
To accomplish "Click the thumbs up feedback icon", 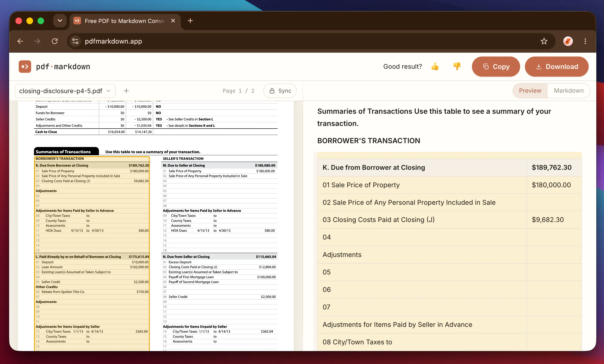I will point(435,66).
